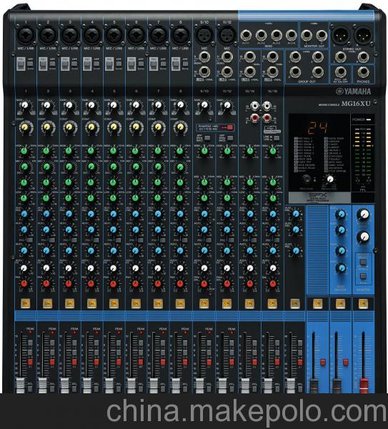Viewport: 388px width, 429px height.
Task: Toggle the stereo master yellow ON button
Action: [x=363, y=303]
